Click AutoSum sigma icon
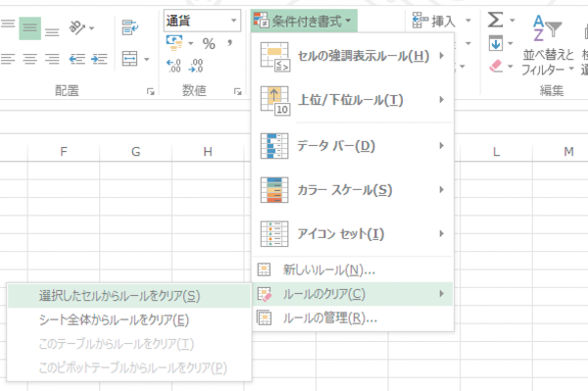This screenshot has width=588, height=391. tap(495, 20)
